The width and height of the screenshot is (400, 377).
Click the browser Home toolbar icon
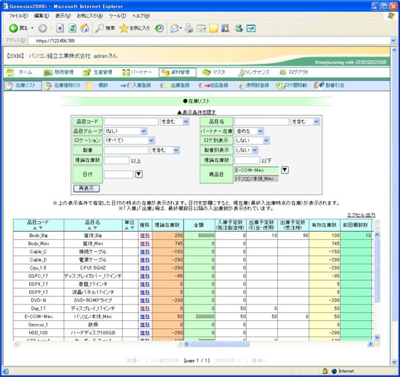coord(85,28)
